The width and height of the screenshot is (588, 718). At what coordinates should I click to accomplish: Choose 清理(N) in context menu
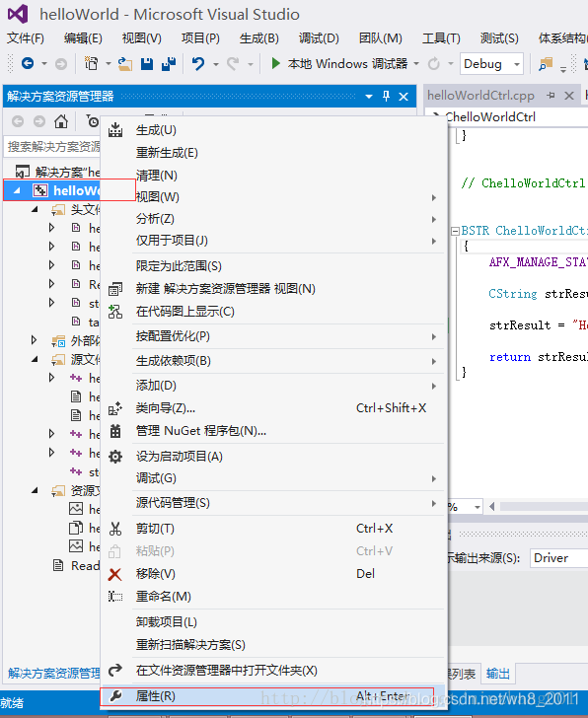273,175
